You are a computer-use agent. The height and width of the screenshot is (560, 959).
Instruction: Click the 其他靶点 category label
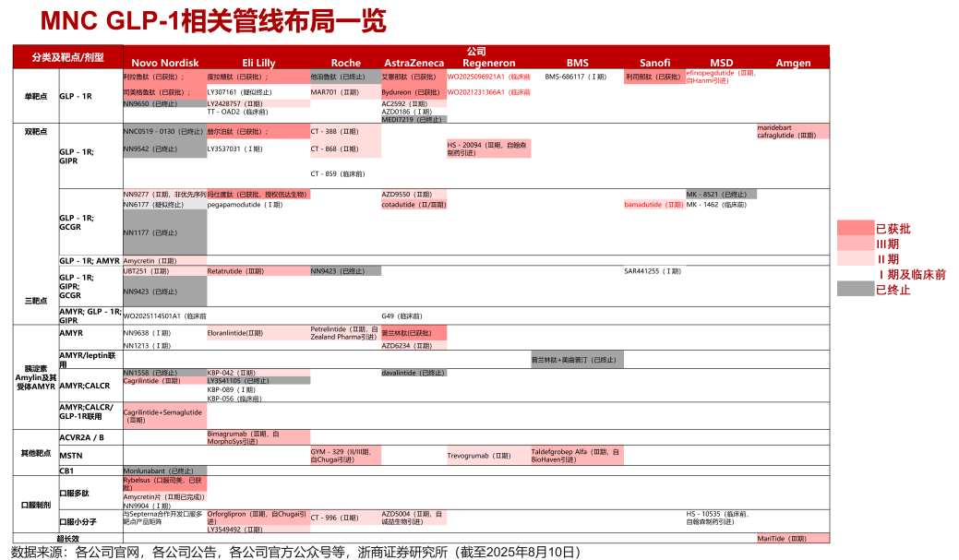(x=35, y=453)
